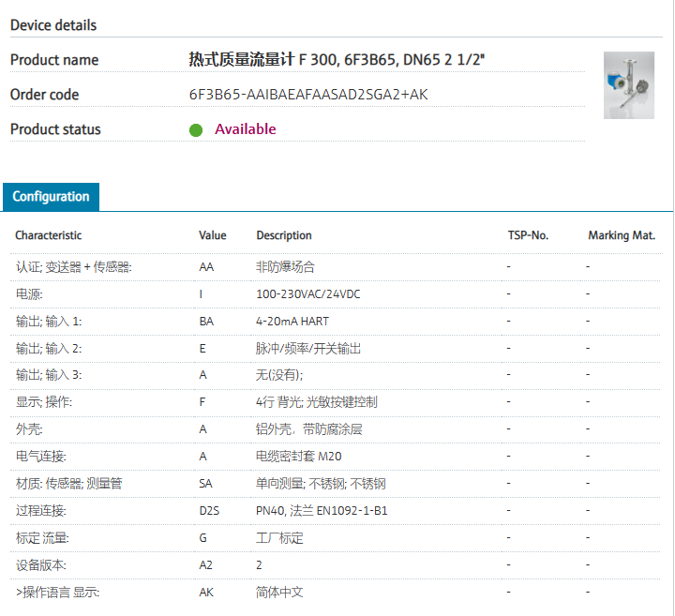Viewport: 675px width, 616px height.
Task: Open the Configuration tab
Action: pos(52,197)
